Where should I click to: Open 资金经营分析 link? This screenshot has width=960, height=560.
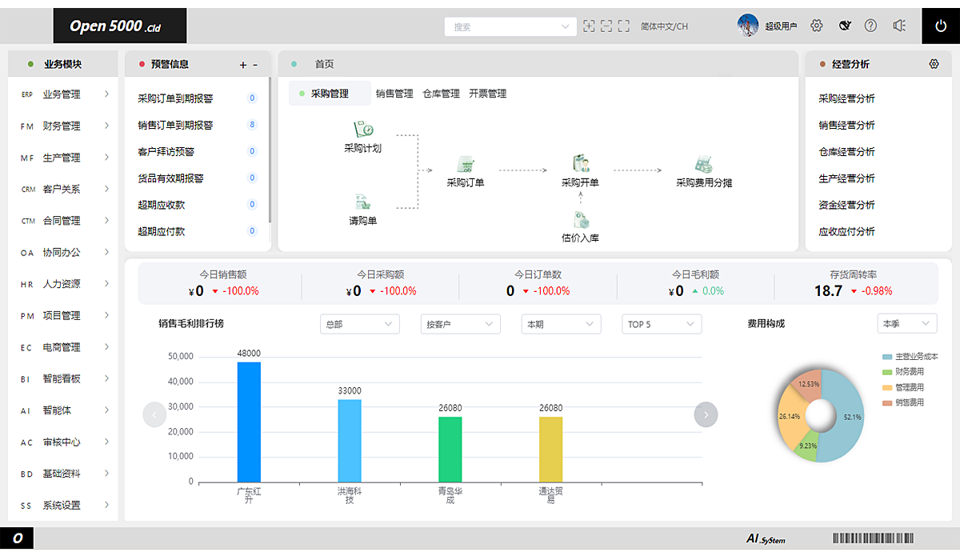(x=846, y=205)
